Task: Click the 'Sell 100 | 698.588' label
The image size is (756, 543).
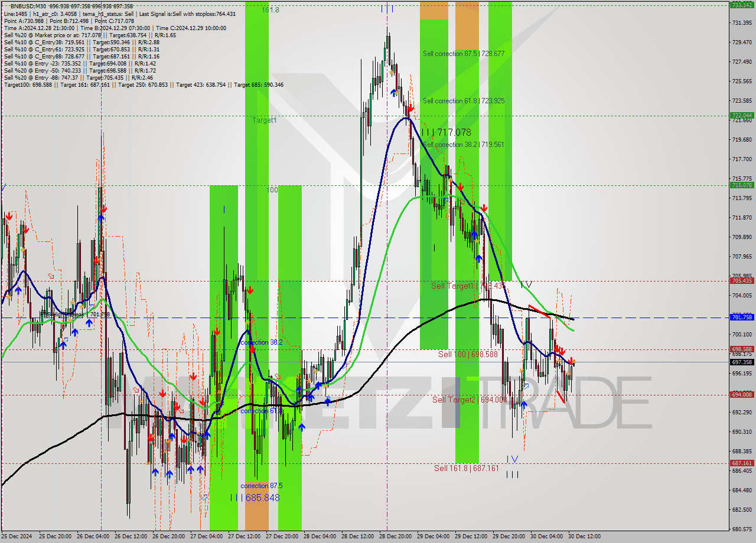Action: point(468,354)
